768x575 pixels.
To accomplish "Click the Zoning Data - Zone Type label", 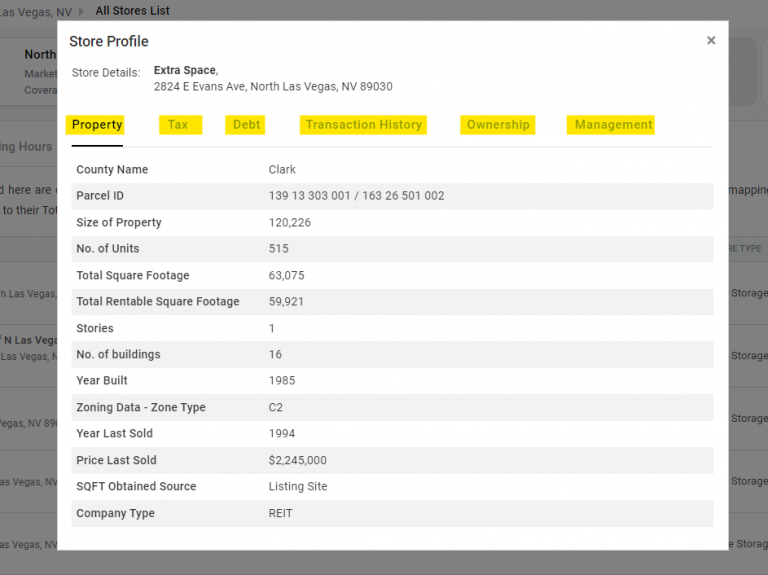I will pos(141,407).
